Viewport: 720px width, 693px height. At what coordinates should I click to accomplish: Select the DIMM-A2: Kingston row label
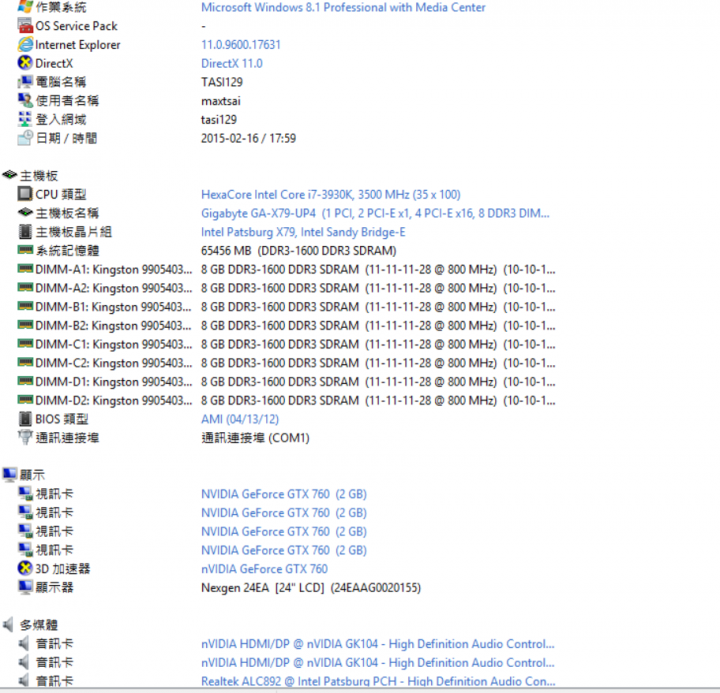tap(114, 288)
